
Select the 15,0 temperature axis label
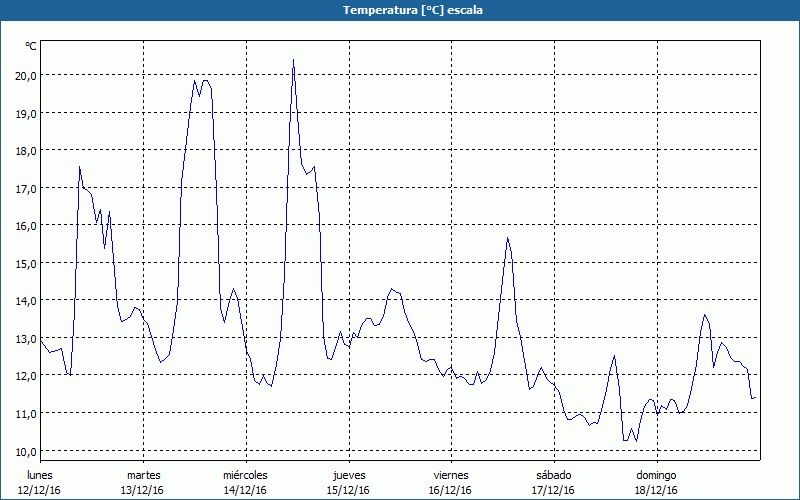click(24, 263)
